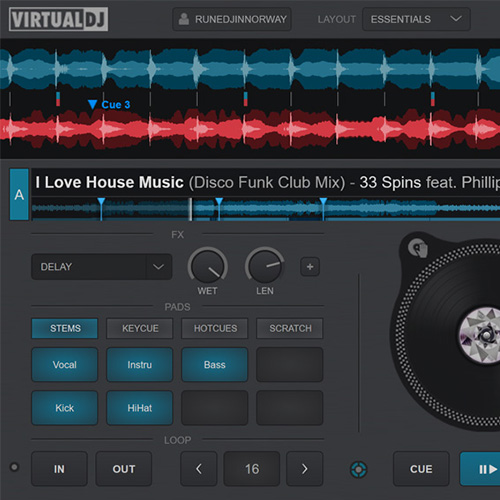The width and height of the screenshot is (500, 500).
Task: Click the play/pause button
Action: click(480, 469)
